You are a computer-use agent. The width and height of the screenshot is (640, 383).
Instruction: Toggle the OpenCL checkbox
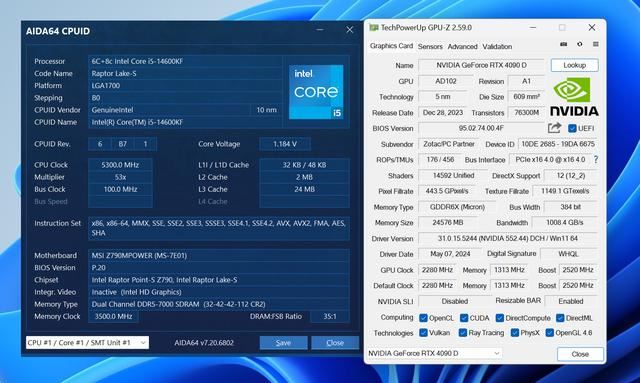click(423, 318)
